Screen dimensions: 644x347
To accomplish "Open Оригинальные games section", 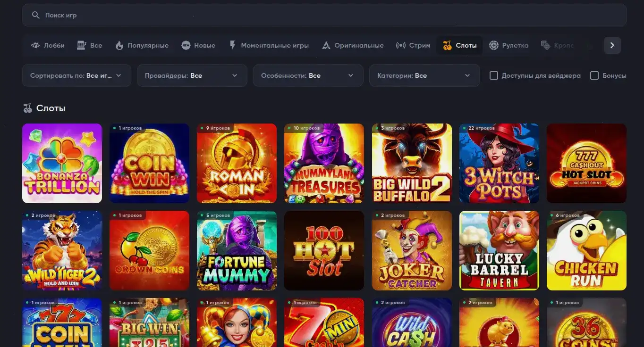I will point(326,45).
